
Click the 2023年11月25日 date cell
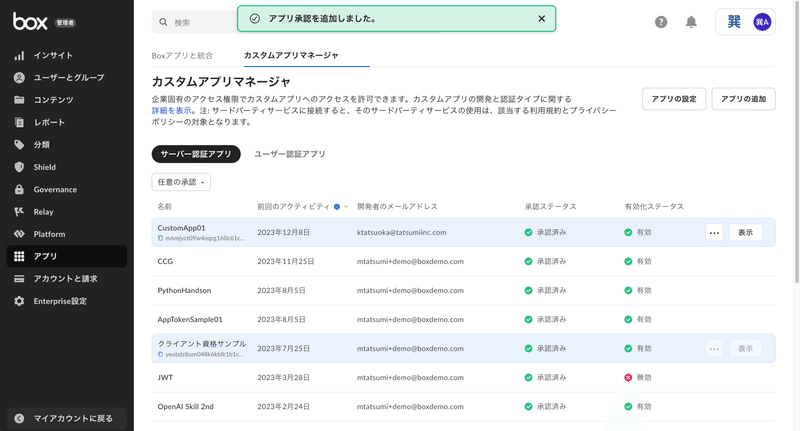tap(286, 262)
